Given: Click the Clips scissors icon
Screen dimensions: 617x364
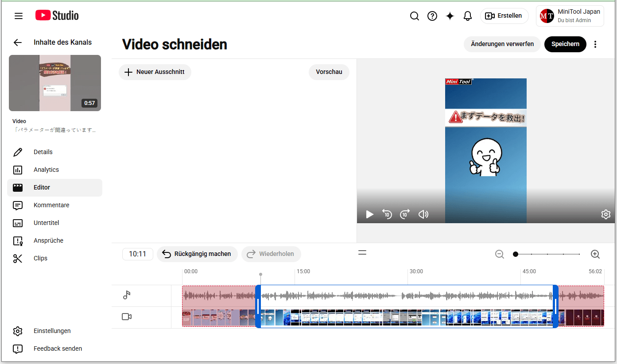Looking at the screenshot, I should tap(18, 259).
